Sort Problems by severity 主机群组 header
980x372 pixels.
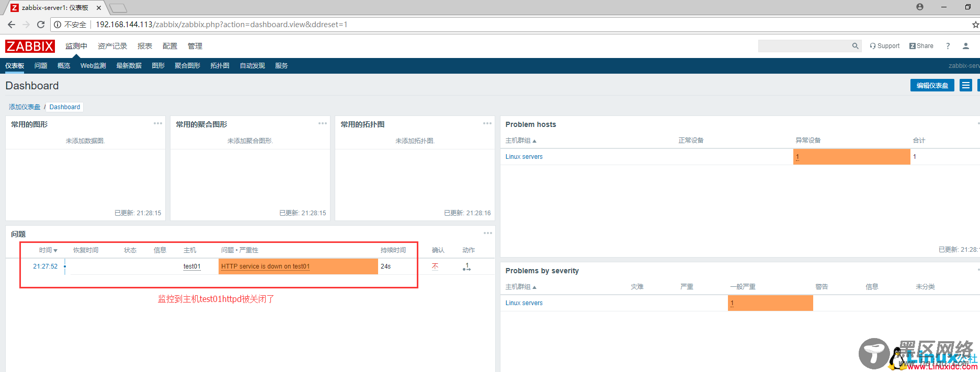coord(521,287)
